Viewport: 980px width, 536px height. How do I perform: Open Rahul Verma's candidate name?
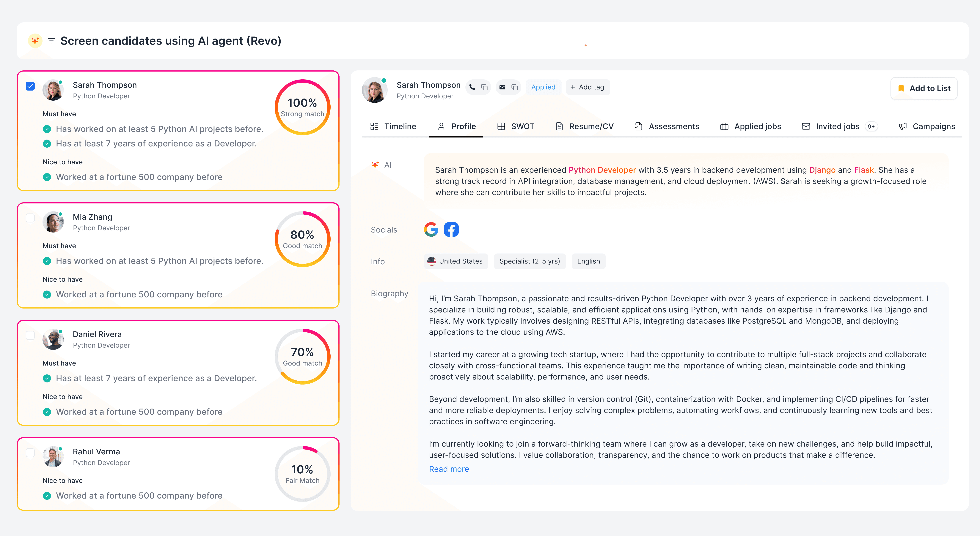[96, 452]
